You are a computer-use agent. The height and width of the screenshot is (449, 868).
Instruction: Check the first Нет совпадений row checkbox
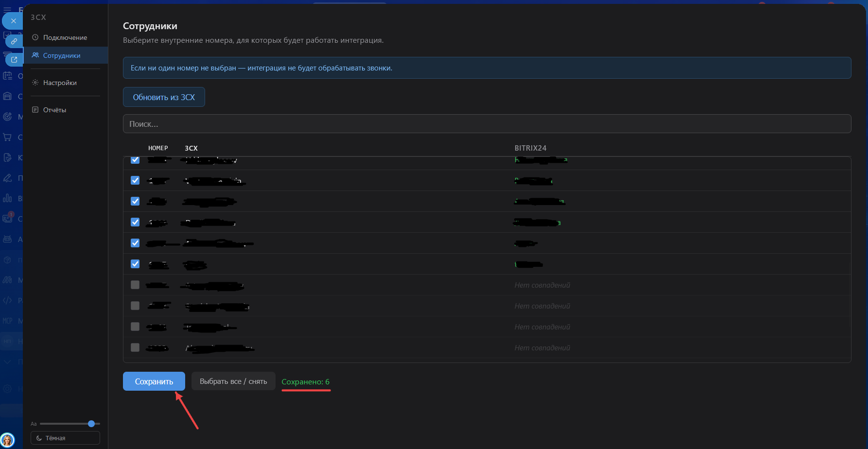click(x=135, y=285)
